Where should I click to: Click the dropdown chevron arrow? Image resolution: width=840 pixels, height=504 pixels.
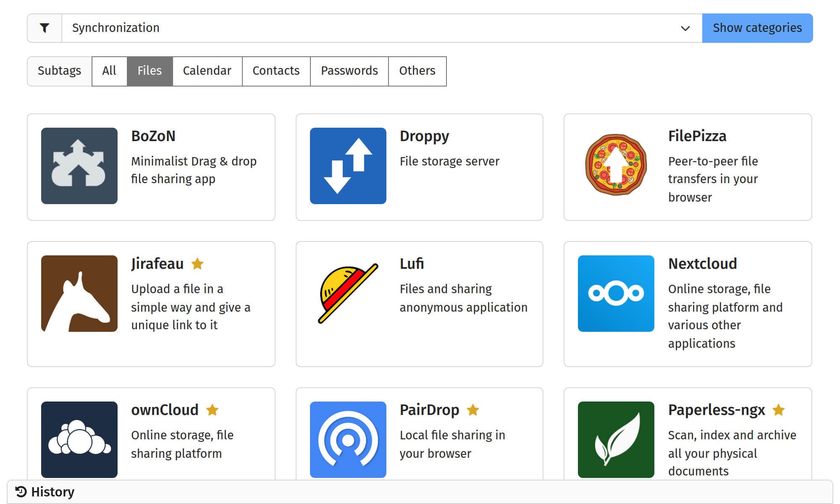point(685,29)
